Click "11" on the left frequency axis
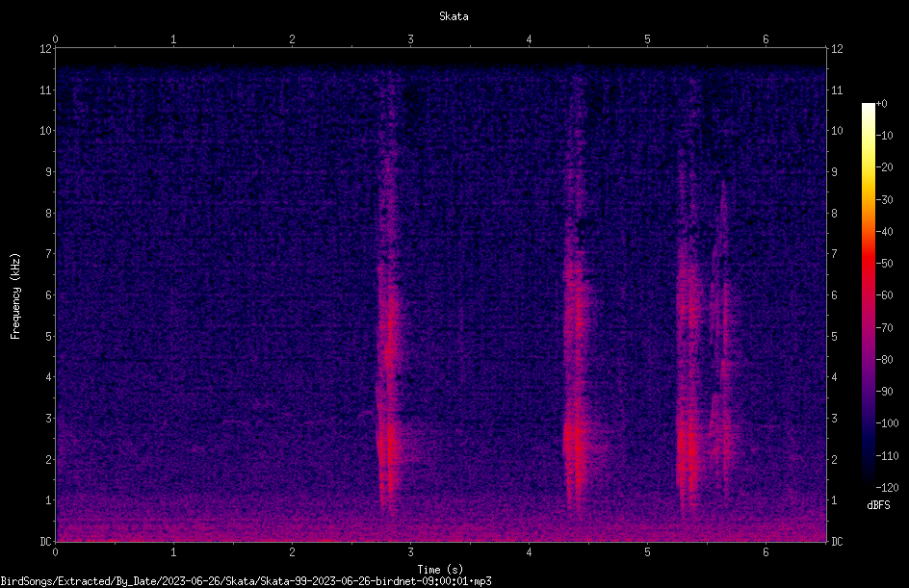 pos(45,89)
